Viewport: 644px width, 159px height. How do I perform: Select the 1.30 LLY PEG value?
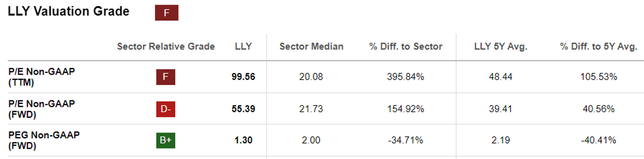pos(243,140)
